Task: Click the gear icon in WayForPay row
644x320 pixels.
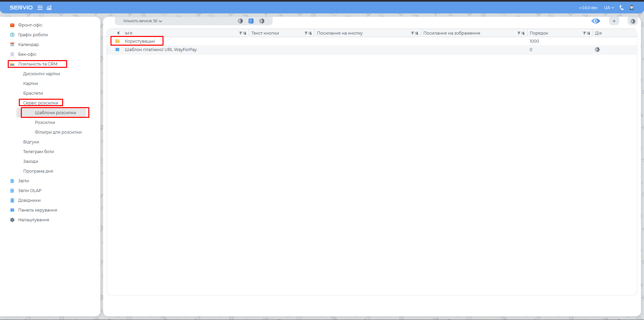Action: 597,50
